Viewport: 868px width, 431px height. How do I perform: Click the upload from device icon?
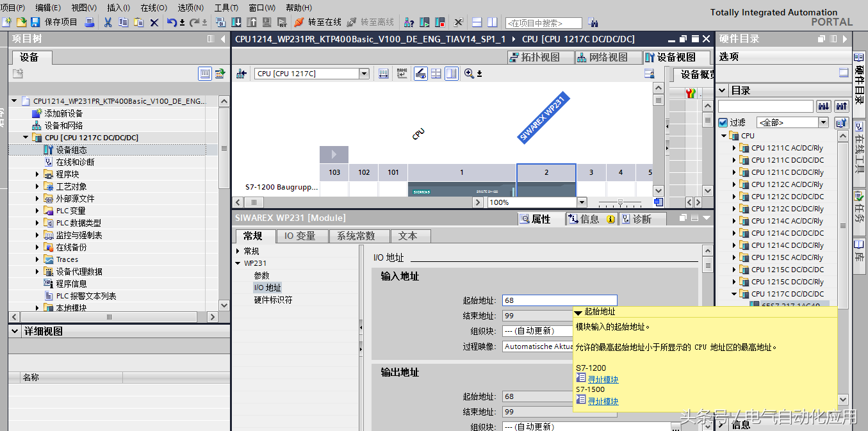[252, 22]
